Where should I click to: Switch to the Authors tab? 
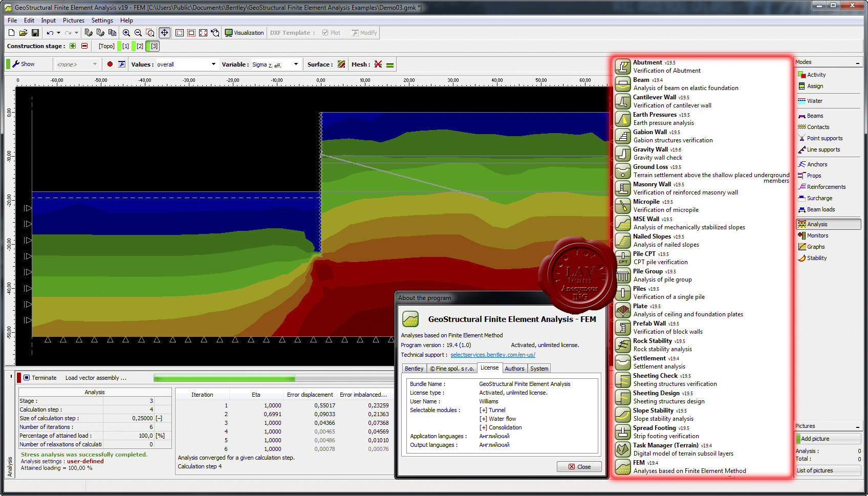514,369
